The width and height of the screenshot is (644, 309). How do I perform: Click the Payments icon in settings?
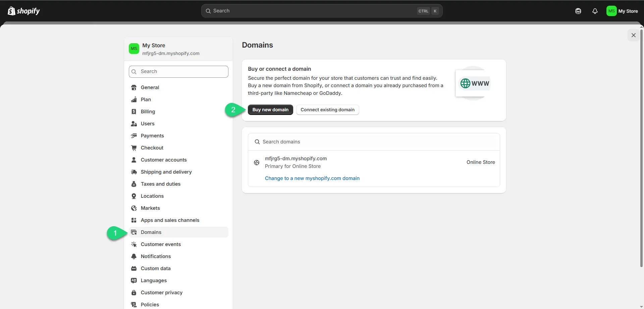(x=134, y=136)
